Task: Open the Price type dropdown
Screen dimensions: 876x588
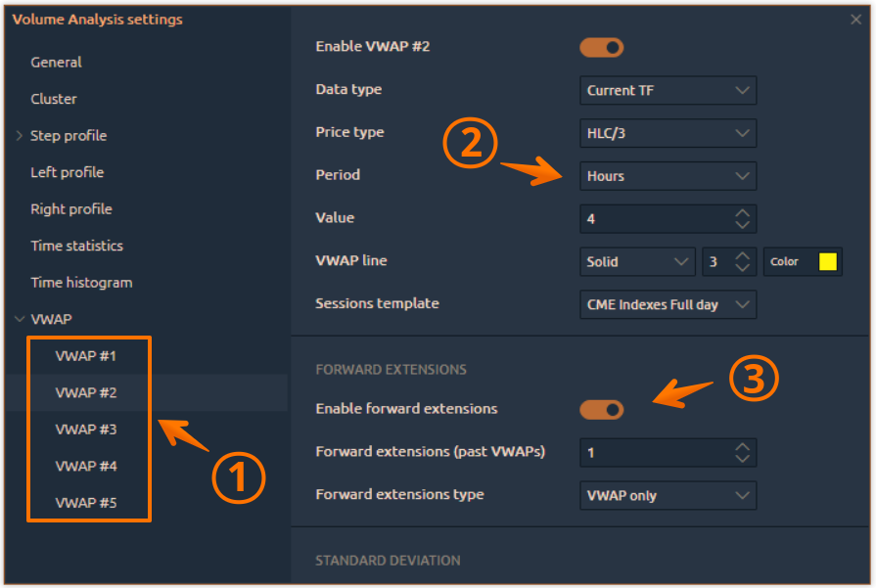Action: point(668,133)
